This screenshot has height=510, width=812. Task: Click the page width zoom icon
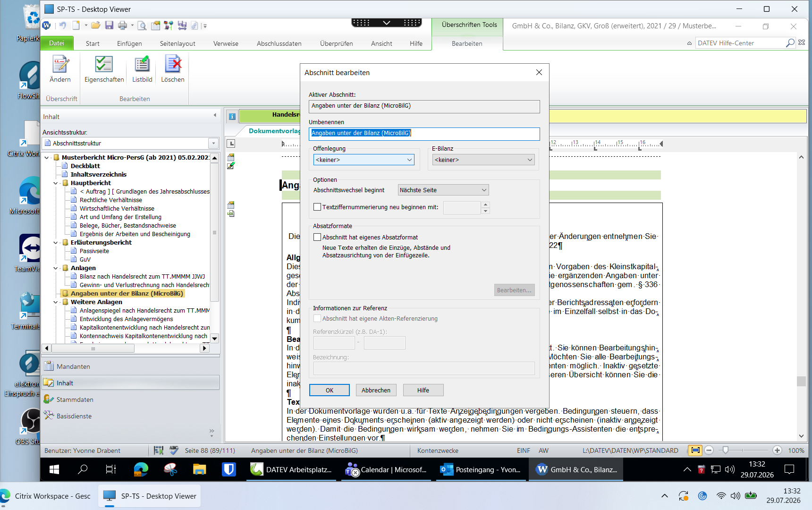point(695,450)
